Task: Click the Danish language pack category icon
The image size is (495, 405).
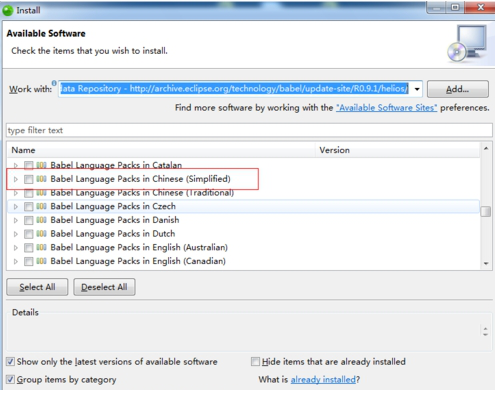Action: 41,220
